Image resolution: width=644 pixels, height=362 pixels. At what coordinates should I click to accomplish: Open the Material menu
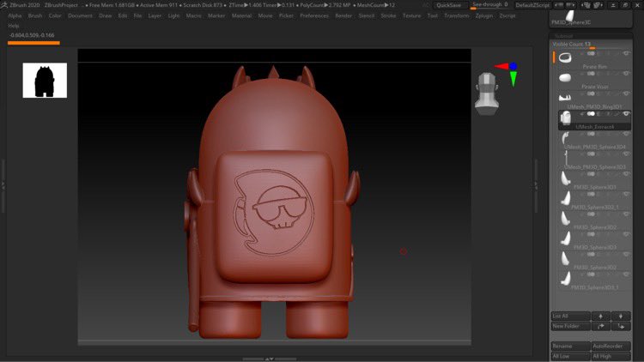tap(241, 15)
